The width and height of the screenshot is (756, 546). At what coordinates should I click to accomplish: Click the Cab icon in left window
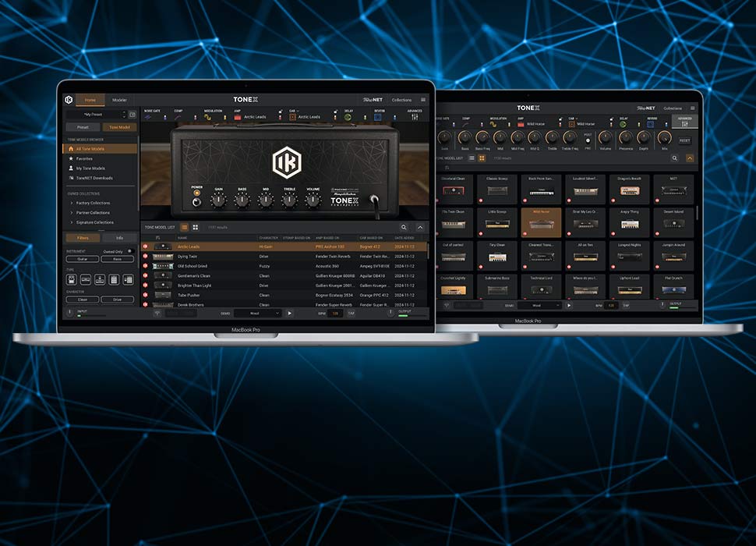click(292, 117)
